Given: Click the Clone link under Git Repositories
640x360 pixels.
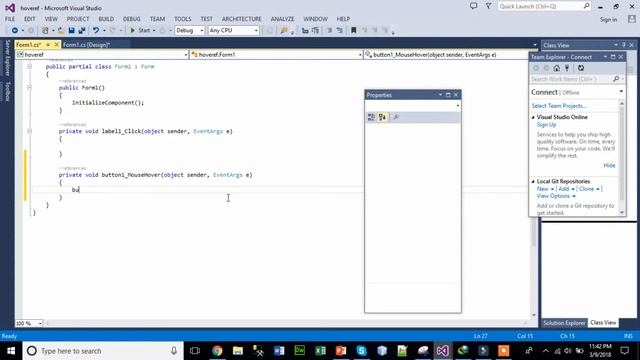Looking at the screenshot, I should (x=587, y=189).
